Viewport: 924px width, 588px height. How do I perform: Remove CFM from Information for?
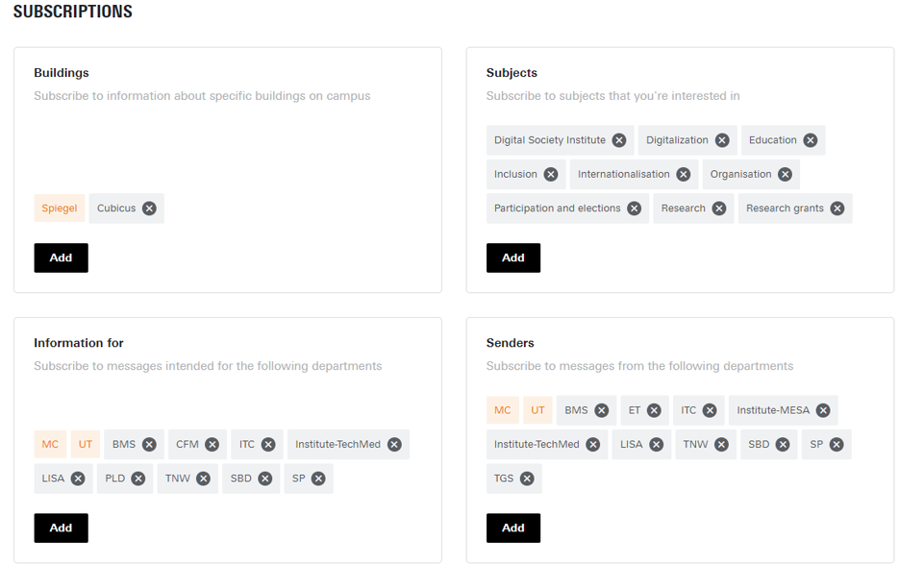click(212, 445)
